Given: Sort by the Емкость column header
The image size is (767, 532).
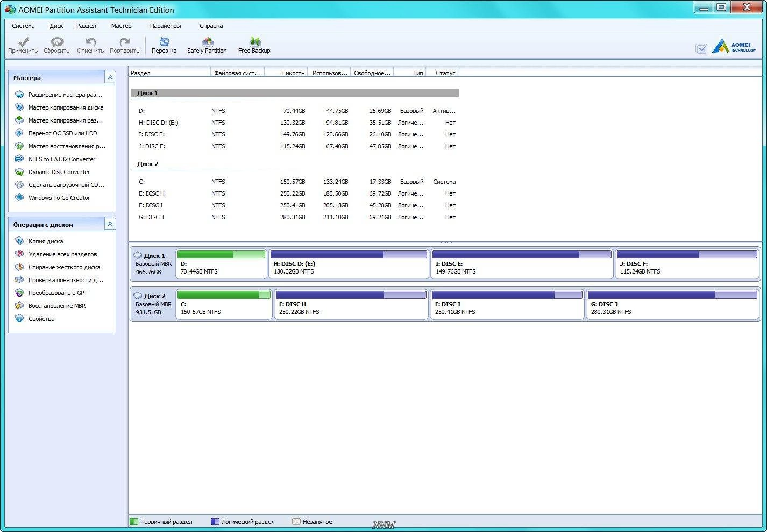Looking at the screenshot, I should pos(286,73).
